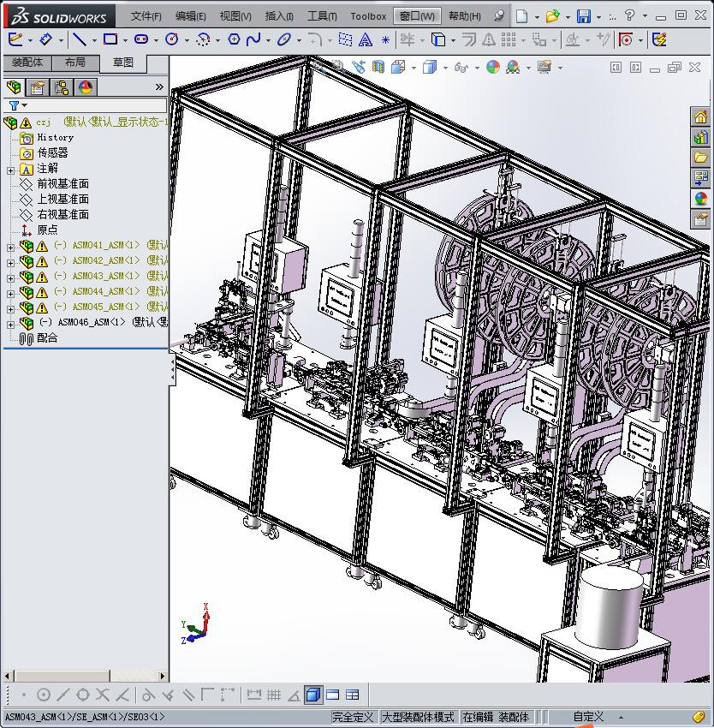Open Design Library icon in task pane
Viewport: 714px width, 728px height.
[x=700, y=137]
